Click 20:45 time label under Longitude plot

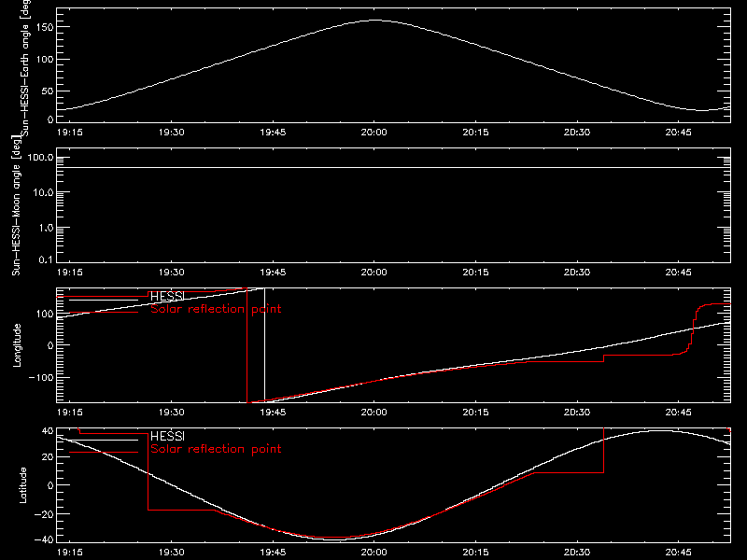[679, 413]
